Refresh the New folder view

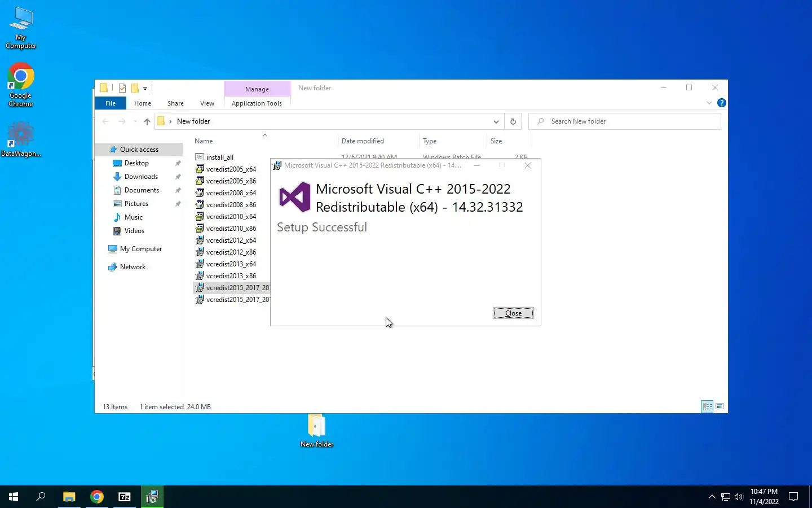click(x=513, y=121)
